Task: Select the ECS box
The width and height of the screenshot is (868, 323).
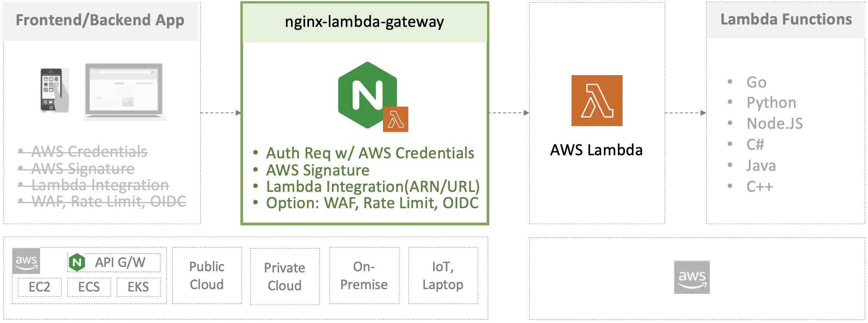Action: (x=89, y=287)
